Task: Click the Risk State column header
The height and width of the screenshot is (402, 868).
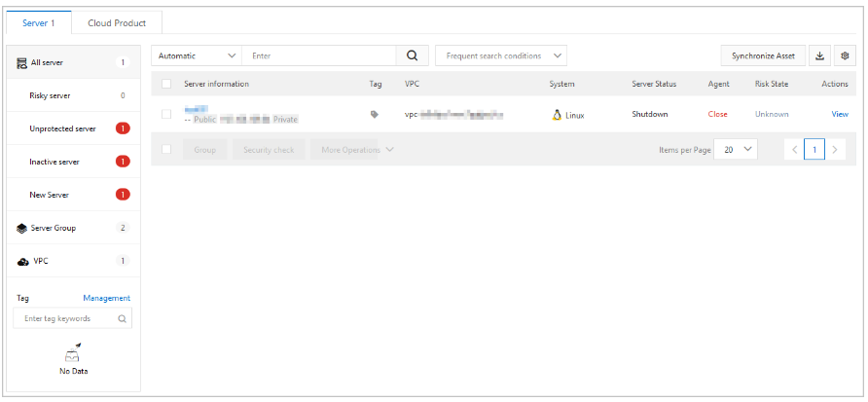Action: pos(772,84)
